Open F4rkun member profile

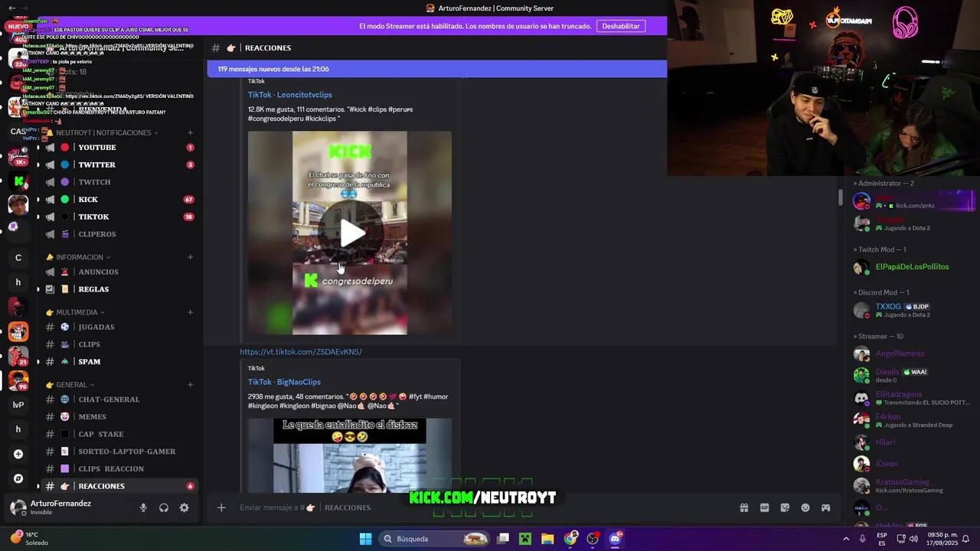click(911, 420)
